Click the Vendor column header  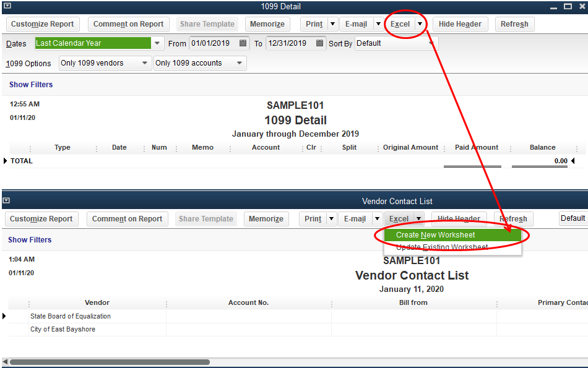click(x=97, y=302)
